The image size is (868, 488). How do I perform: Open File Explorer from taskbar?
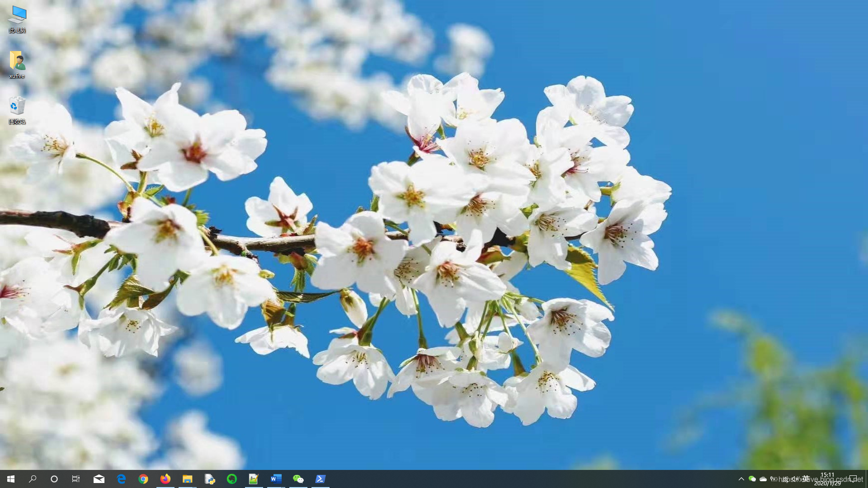(x=188, y=479)
